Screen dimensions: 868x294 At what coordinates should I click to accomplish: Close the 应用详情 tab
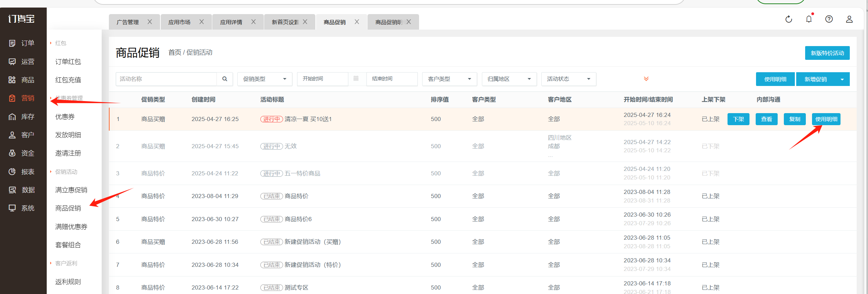(x=253, y=22)
